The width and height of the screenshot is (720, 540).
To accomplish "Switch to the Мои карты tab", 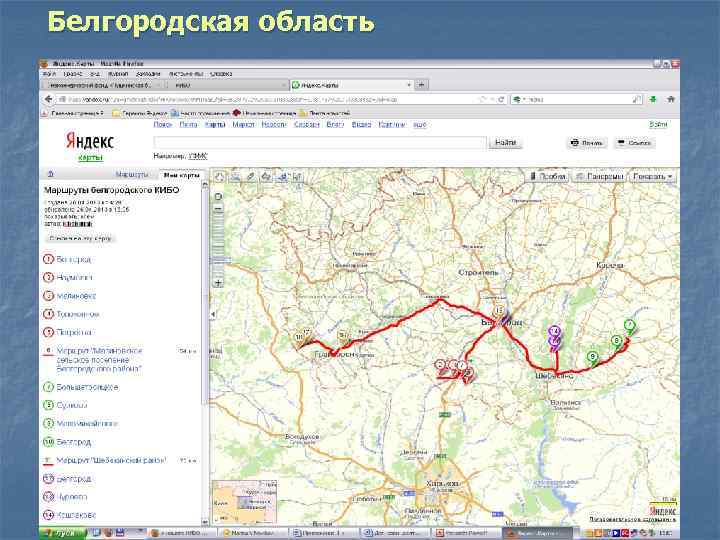I will tap(181, 175).
